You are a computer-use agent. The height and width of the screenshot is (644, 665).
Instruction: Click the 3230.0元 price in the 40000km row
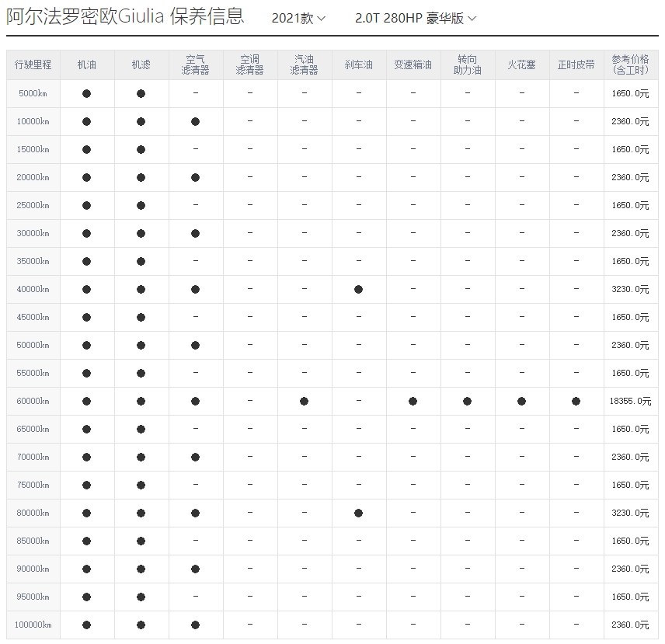click(x=630, y=290)
